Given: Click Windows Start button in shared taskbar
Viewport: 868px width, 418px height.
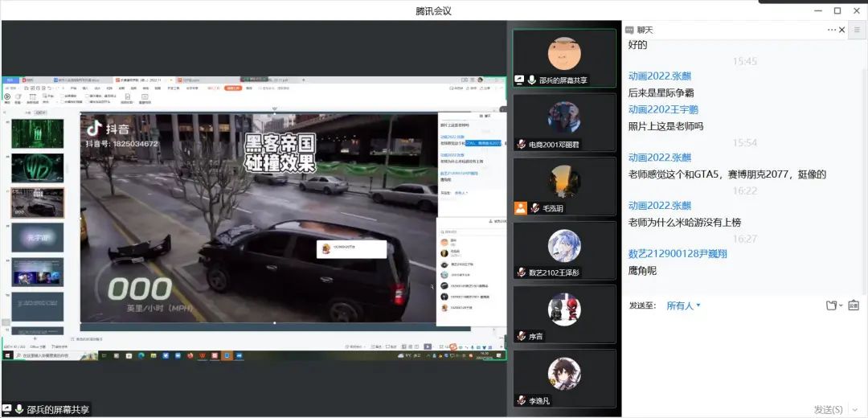Looking at the screenshot, I should (x=8, y=355).
